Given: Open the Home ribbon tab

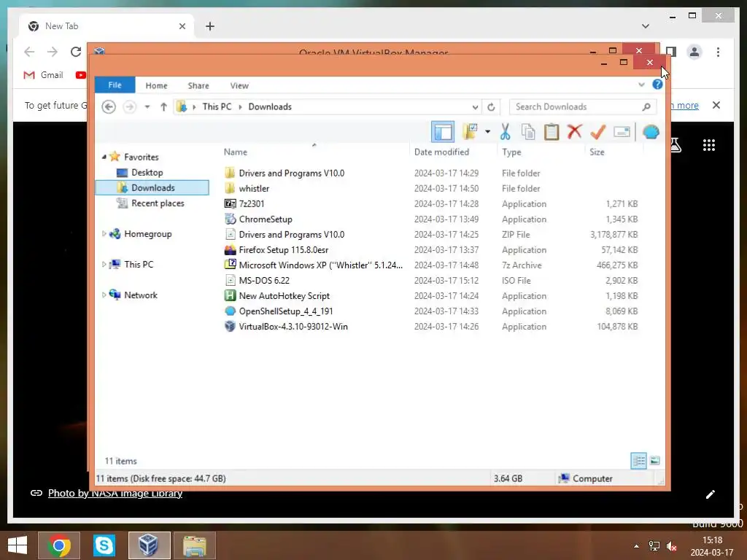Looking at the screenshot, I should point(156,86).
